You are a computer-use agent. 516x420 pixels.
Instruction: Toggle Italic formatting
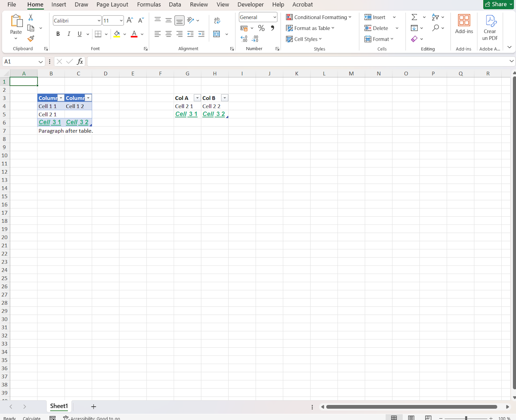coord(69,34)
